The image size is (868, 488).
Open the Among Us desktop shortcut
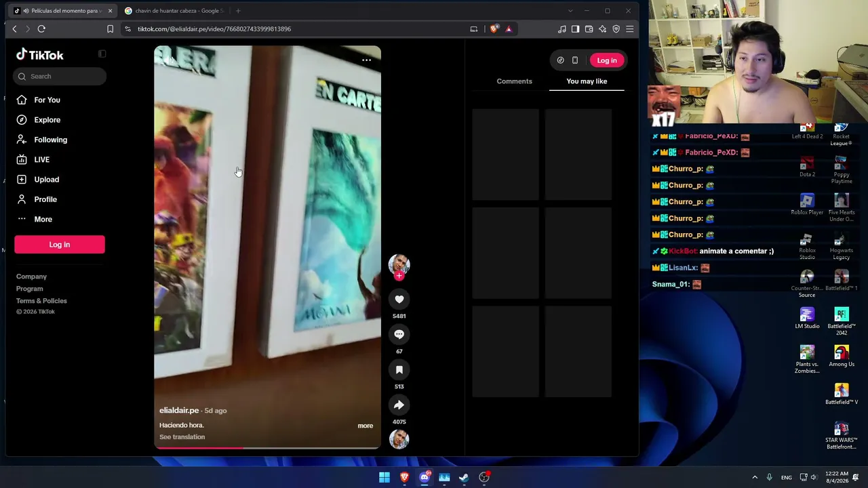coord(842,357)
